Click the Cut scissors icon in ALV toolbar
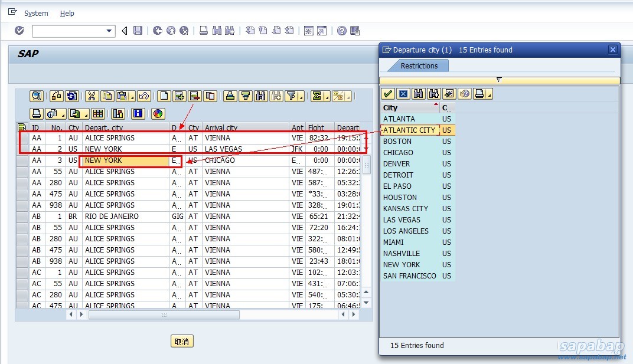 pyautogui.click(x=92, y=96)
